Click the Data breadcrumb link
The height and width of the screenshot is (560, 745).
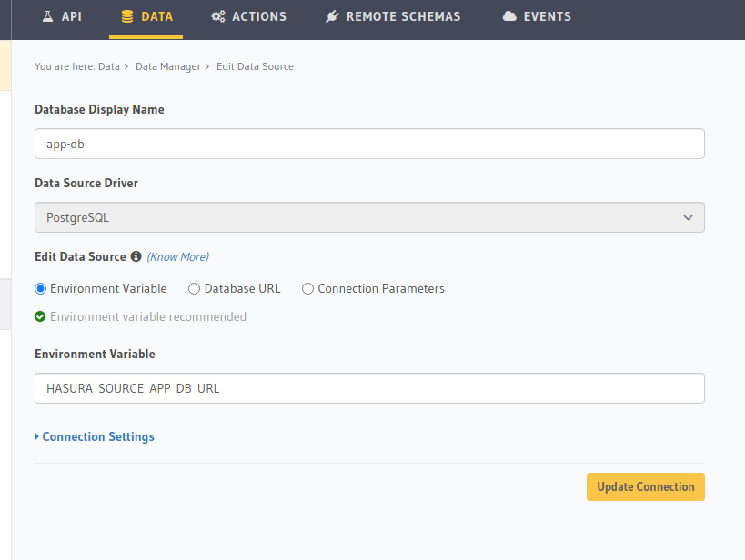109,66
